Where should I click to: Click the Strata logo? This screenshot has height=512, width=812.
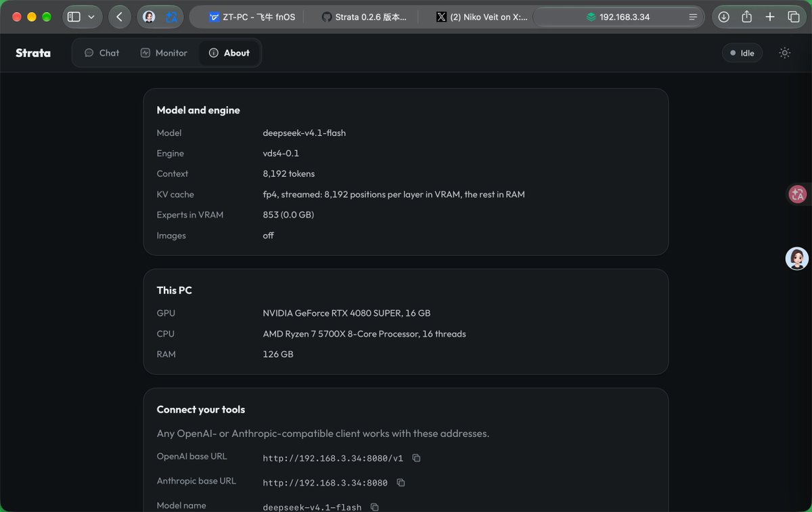click(33, 53)
